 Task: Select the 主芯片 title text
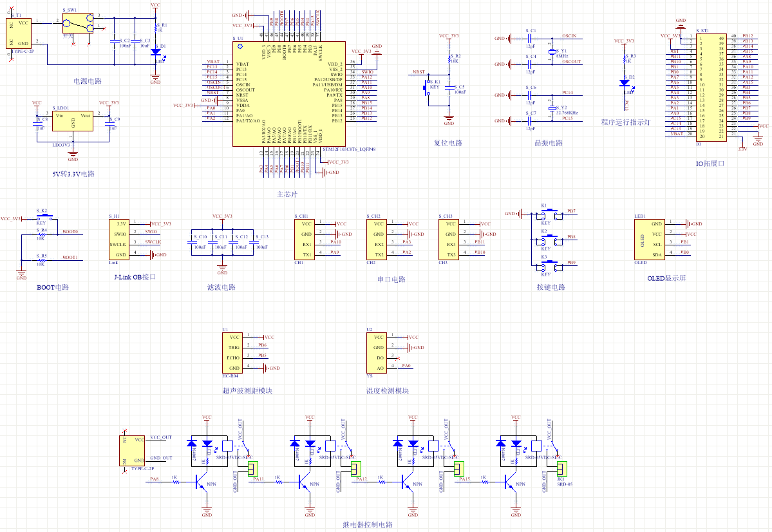287,195
